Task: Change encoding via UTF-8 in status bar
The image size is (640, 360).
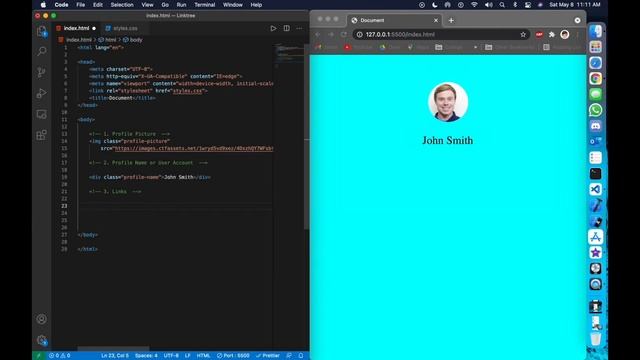Action: tap(171, 356)
